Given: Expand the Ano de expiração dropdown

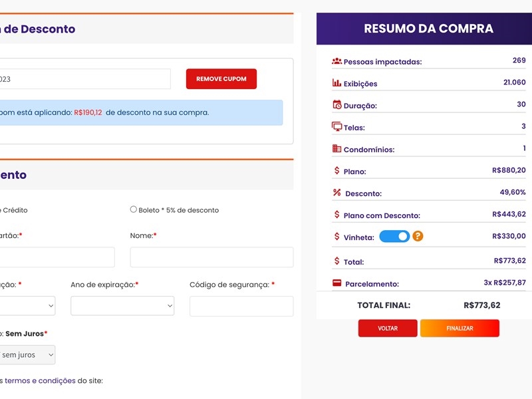Looking at the screenshot, I should click(x=122, y=306).
